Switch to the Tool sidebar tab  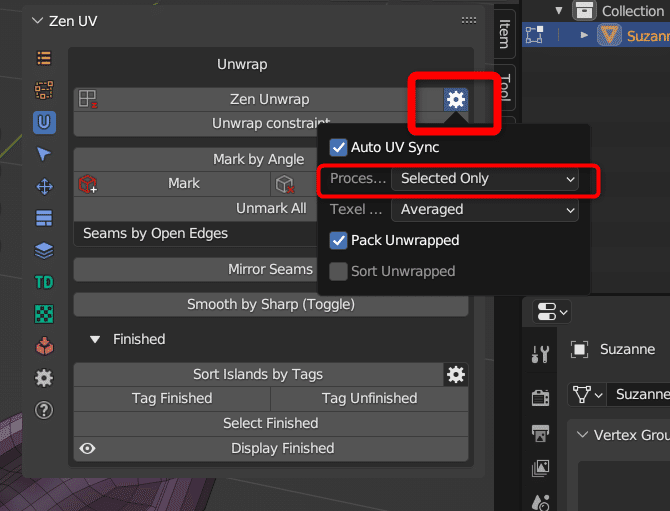click(x=505, y=87)
